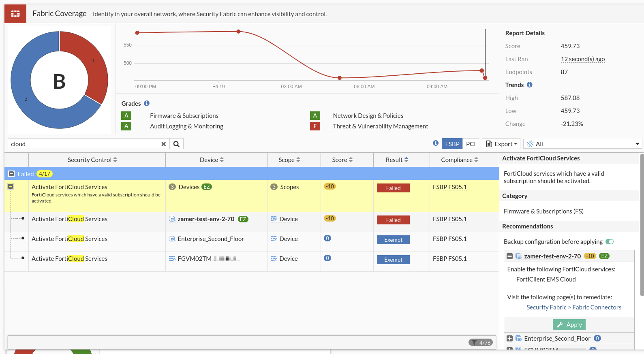Viewport: 644px width, 354px height.
Task: Click the Fortinet logo icon in header
Action: (x=15, y=14)
